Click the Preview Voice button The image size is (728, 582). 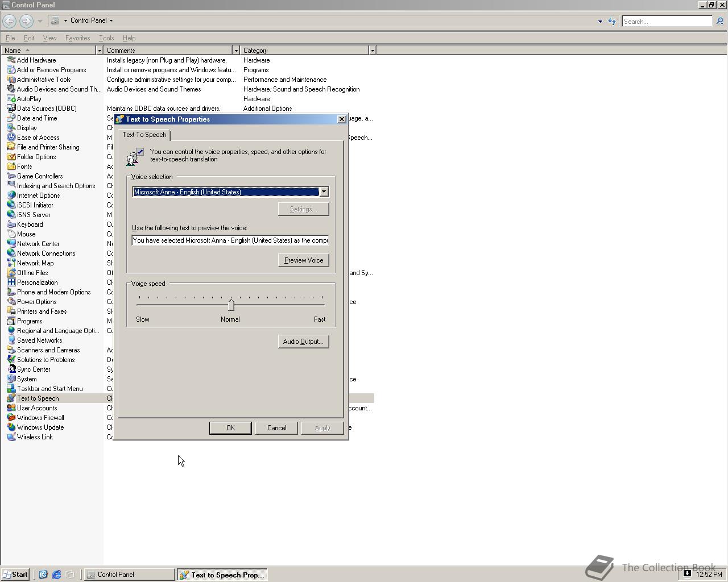(x=304, y=260)
